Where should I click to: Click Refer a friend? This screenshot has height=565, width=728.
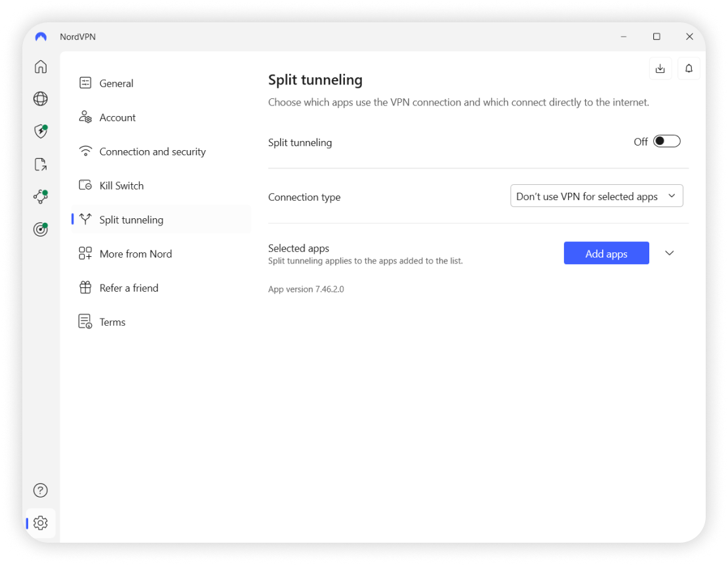point(129,288)
